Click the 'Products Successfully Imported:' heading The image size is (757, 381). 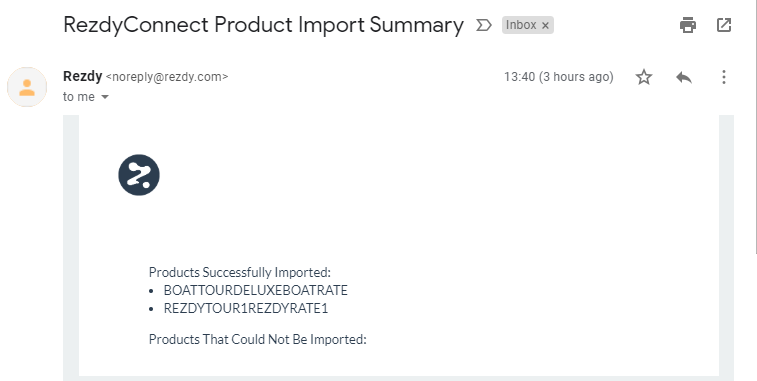pos(240,272)
